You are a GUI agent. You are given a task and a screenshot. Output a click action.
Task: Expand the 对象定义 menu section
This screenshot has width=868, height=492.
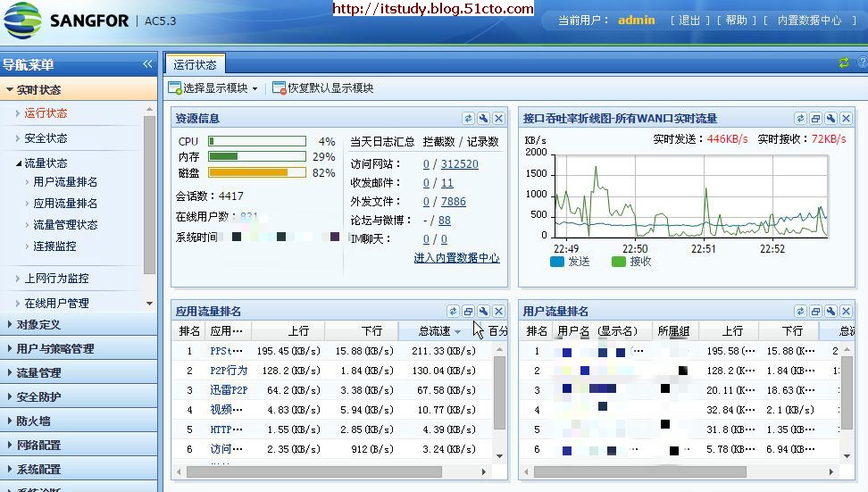tap(79, 325)
